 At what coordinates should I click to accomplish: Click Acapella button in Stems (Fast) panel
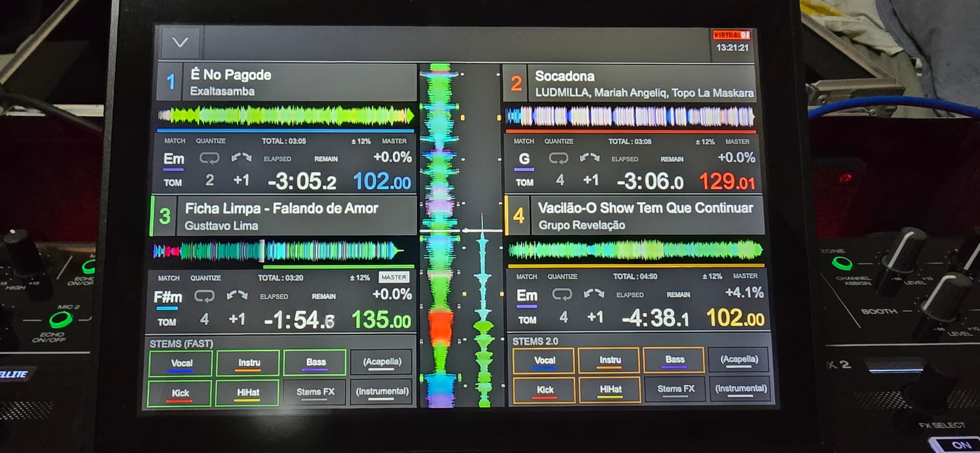pos(382,362)
